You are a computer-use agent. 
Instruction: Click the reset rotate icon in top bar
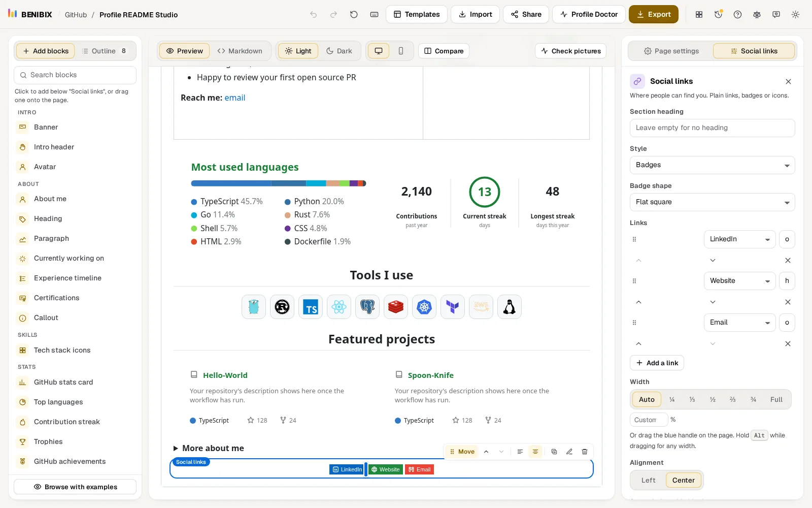click(354, 14)
